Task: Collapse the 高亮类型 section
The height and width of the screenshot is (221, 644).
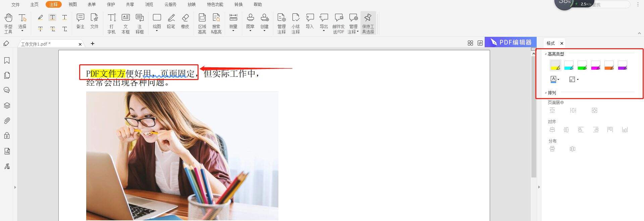Action: pyautogui.click(x=546, y=54)
